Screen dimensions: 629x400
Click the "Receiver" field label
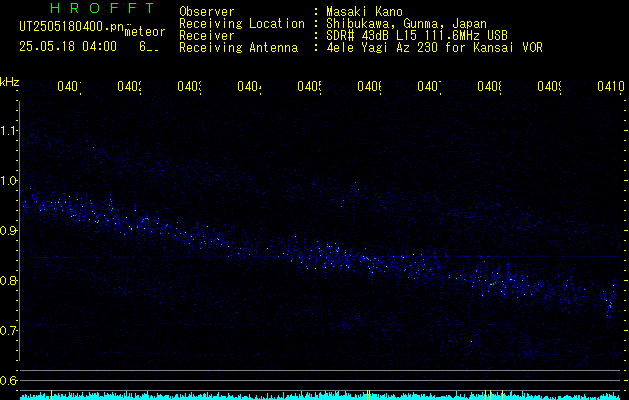click(207, 36)
